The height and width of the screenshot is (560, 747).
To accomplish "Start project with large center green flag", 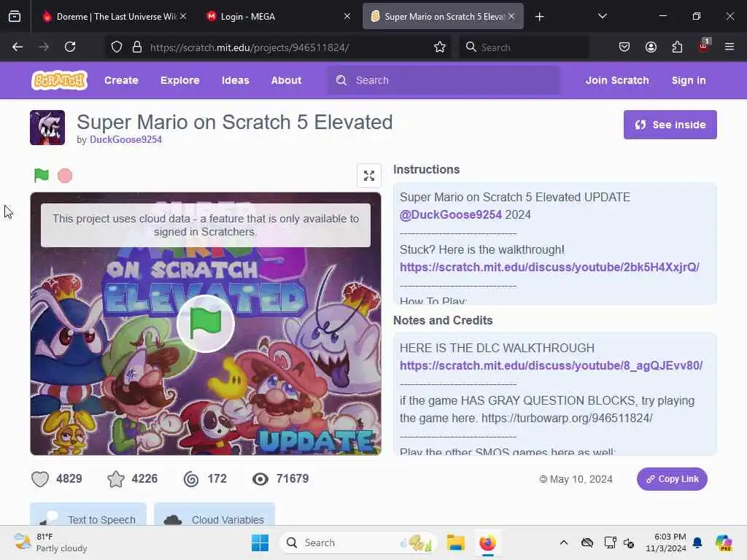I will pyautogui.click(x=205, y=324).
